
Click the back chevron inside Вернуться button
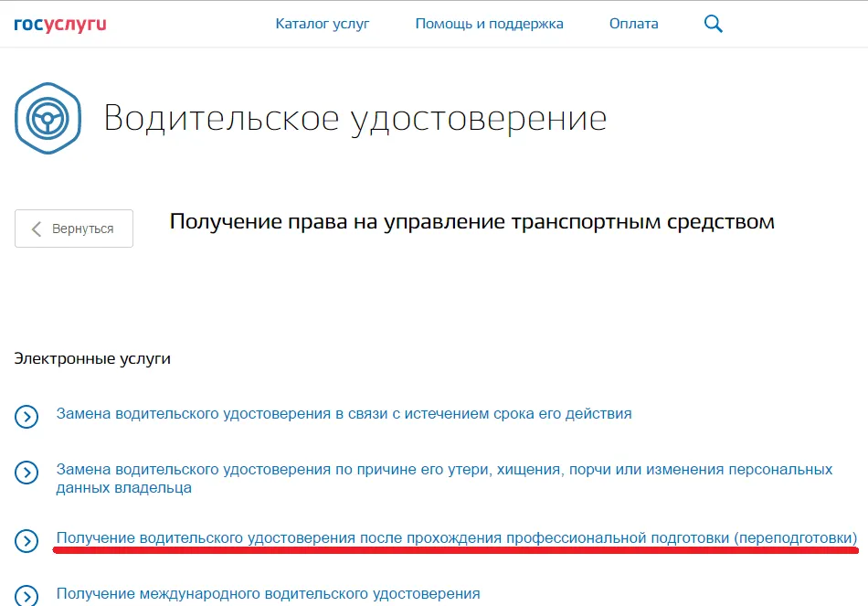point(37,229)
